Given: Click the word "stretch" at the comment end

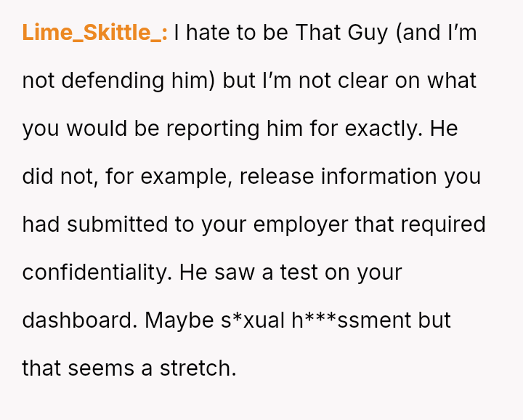Looking at the screenshot, I should click(199, 368).
